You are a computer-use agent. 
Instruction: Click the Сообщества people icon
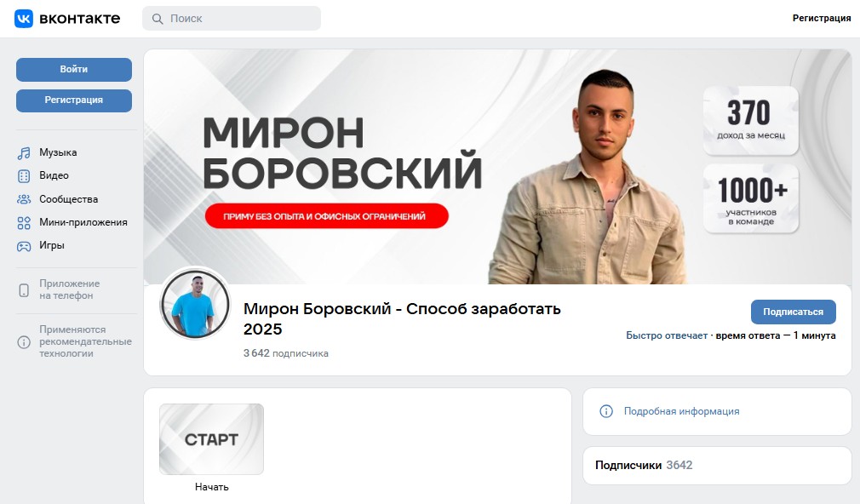[x=24, y=199]
